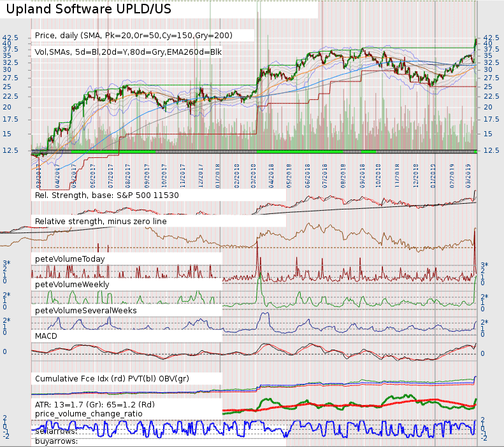This screenshot has height=447, width=504.
Task: Click the 'Relative strength, minus zero line' label
Action: tap(101, 221)
